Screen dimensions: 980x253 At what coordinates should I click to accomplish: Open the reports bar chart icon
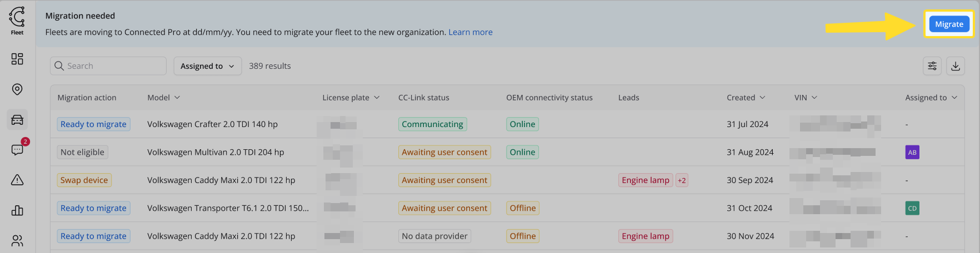click(x=17, y=210)
